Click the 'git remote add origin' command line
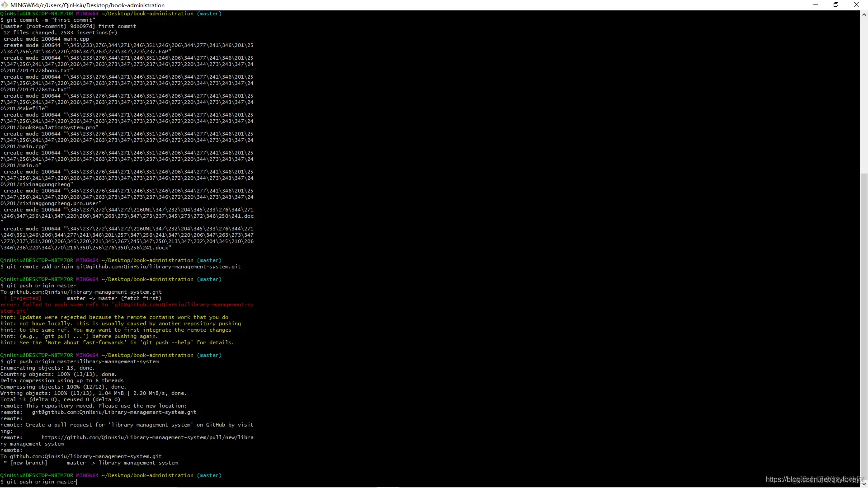 click(123, 267)
